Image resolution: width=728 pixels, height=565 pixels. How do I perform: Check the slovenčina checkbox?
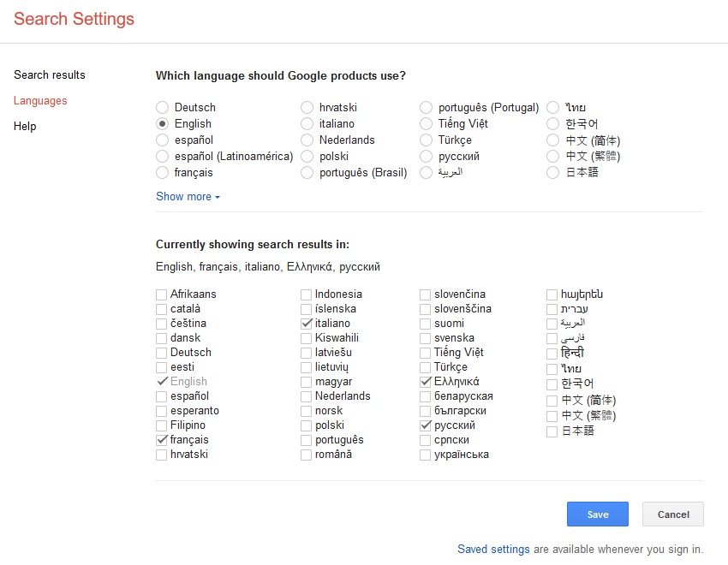tap(425, 294)
